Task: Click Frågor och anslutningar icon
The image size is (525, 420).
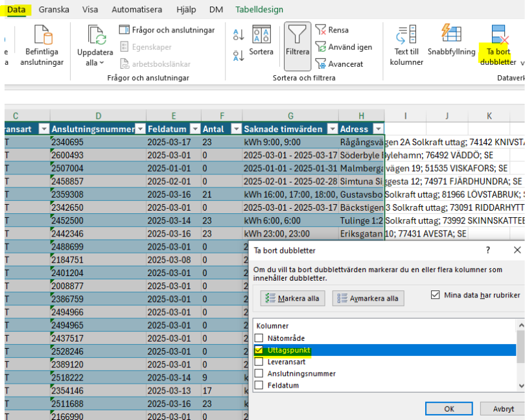Action: click(125, 30)
